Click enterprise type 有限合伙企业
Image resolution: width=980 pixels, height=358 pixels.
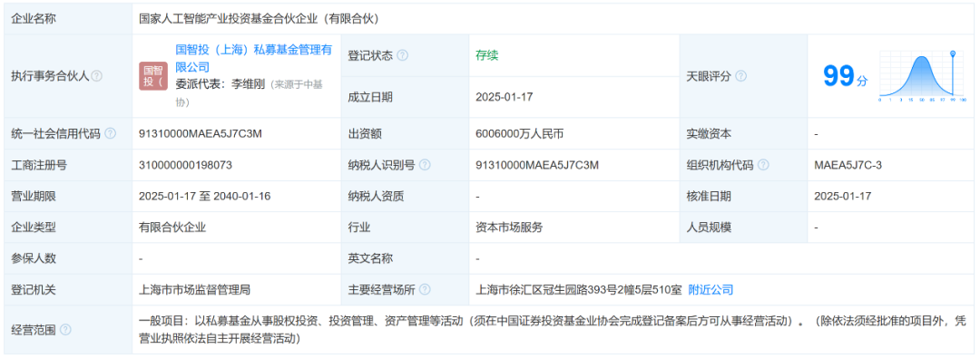pyautogui.click(x=172, y=227)
